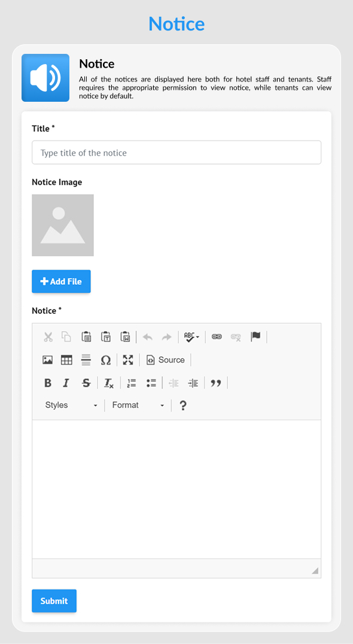Insert a numbered list
Screen dimensions: 353x644
point(132,383)
